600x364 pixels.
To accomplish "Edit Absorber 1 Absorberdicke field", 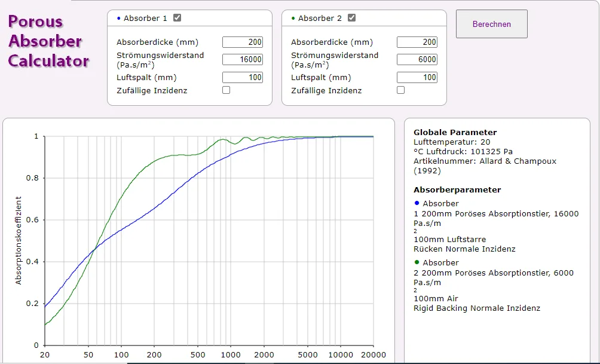I will (243, 42).
